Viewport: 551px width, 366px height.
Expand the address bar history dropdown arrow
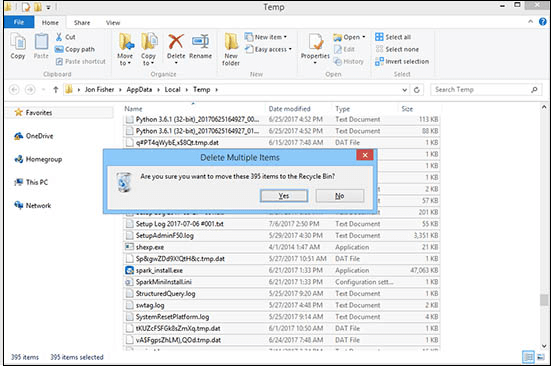coord(404,90)
